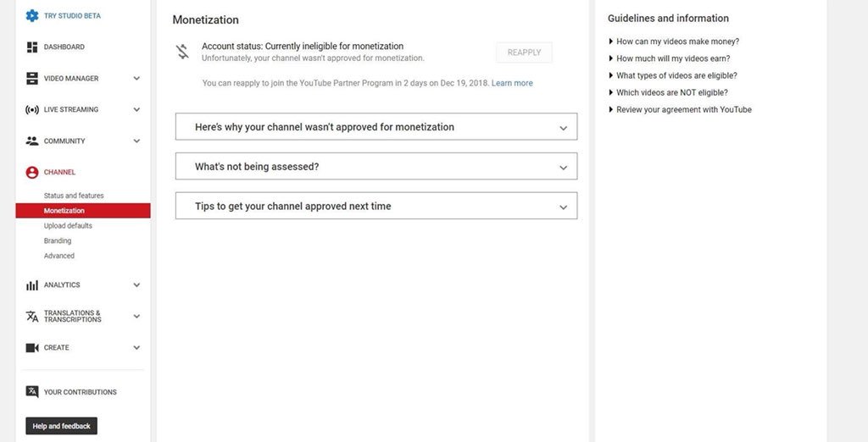Open the Advanced channel settings
The image size is (868, 442).
click(x=59, y=256)
